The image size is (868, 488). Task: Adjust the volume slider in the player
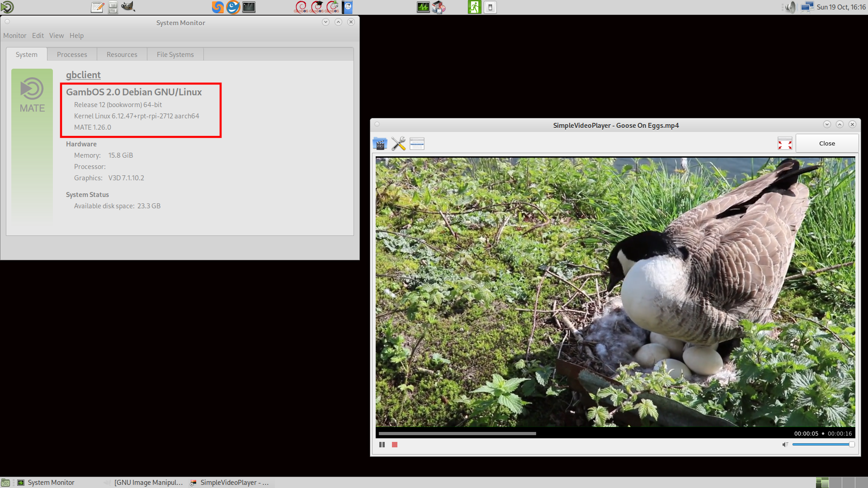pos(823,444)
